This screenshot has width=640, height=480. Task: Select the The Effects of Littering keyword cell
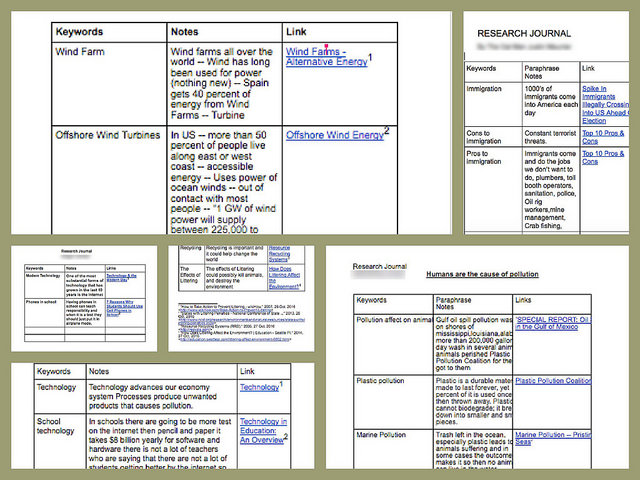coord(191,278)
